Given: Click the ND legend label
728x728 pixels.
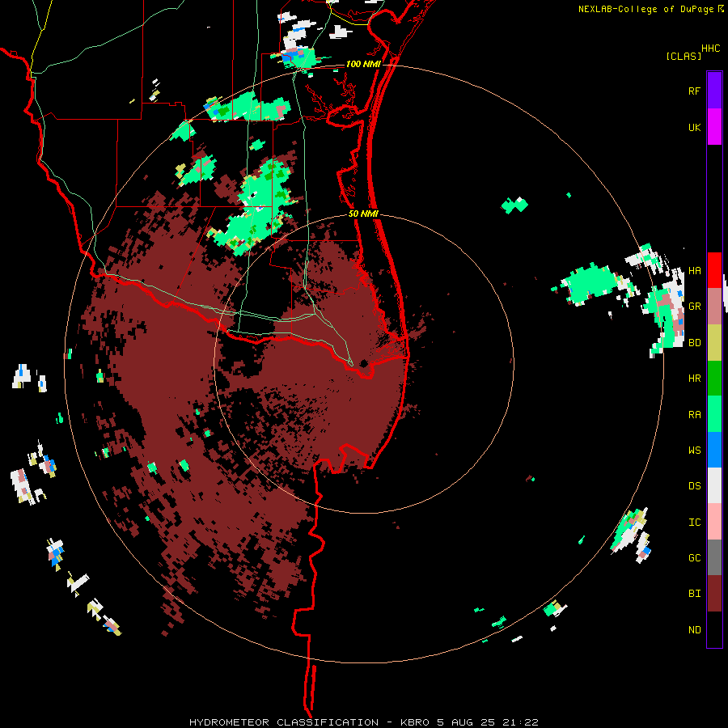Looking at the screenshot, I should [x=694, y=630].
